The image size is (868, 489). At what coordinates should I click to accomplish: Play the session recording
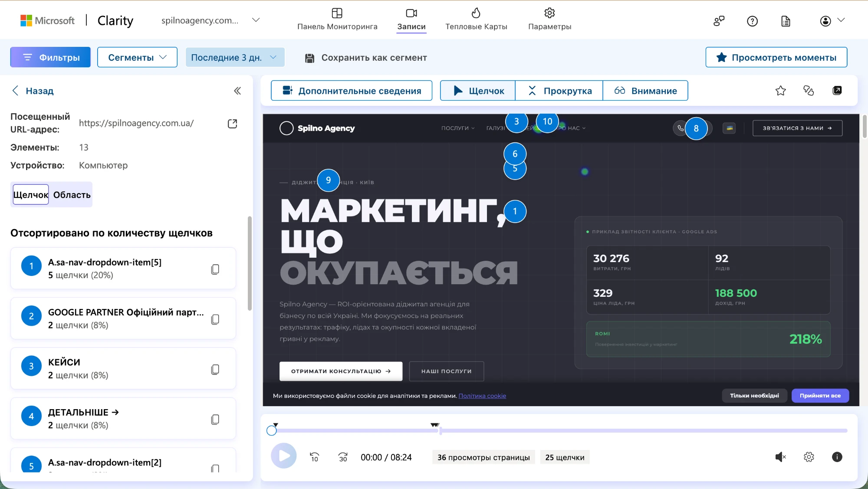click(x=283, y=456)
